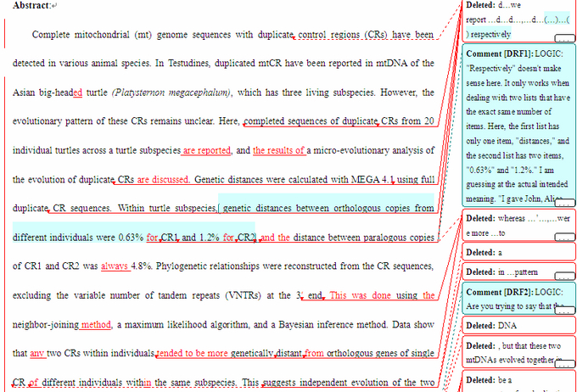This screenshot has width=577, height=392.
Task: Click highlighted text 'genetic distances between orthologous copies'
Action: 327,208
